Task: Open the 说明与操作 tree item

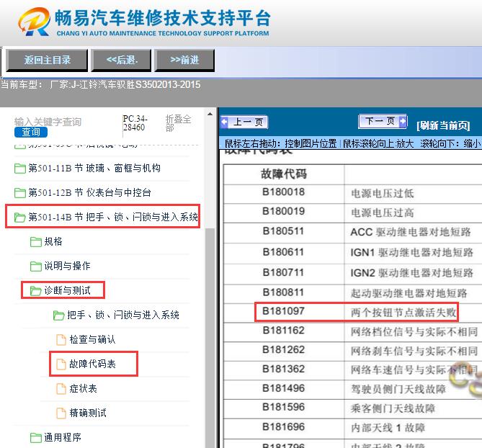Action: pyautogui.click(x=67, y=266)
